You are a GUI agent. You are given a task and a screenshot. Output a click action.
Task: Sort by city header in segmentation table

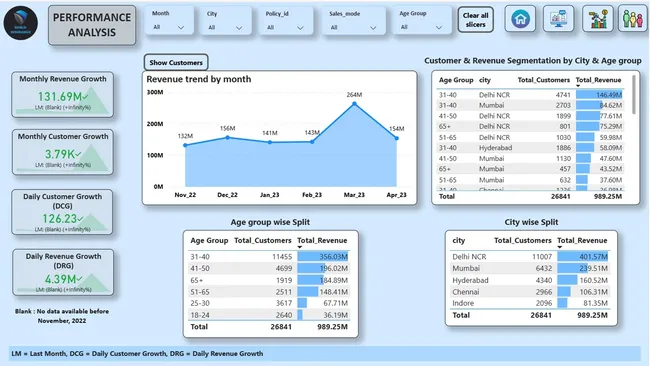[485, 80]
